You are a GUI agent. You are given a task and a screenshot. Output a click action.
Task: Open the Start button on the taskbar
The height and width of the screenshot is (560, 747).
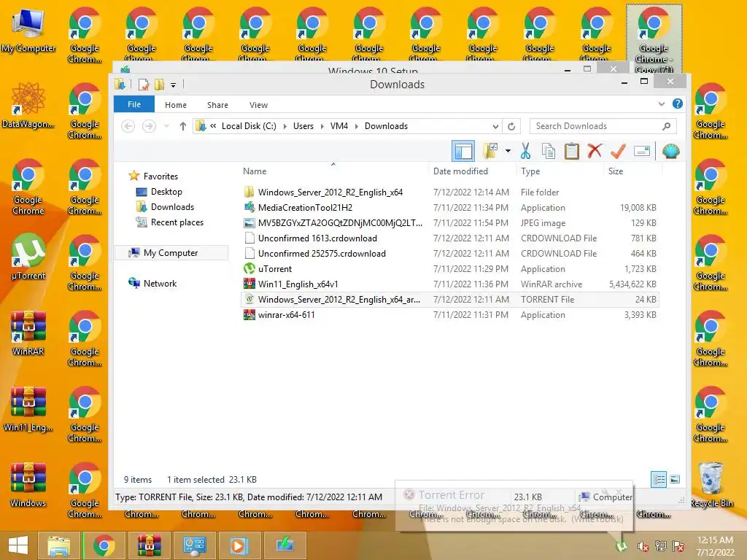click(18, 545)
